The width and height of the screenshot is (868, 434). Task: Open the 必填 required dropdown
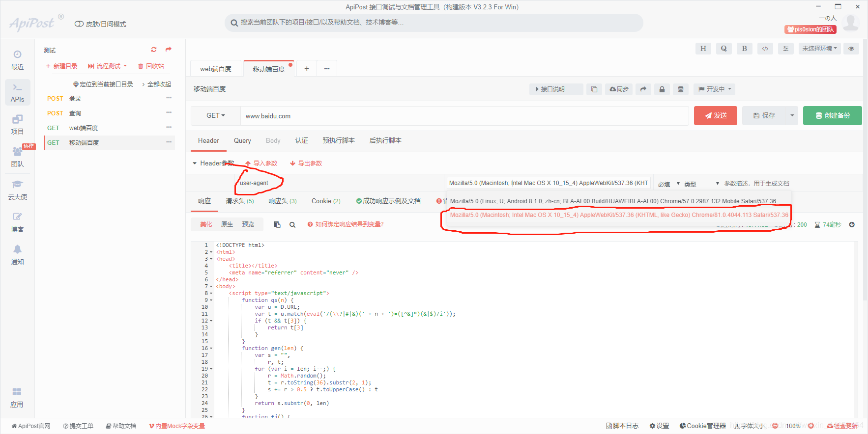click(x=669, y=184)
